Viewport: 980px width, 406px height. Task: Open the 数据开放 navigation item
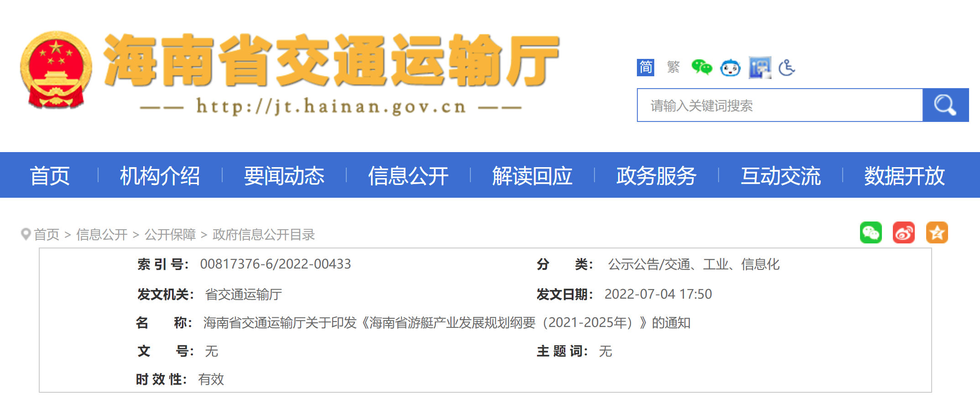point(904,176)
